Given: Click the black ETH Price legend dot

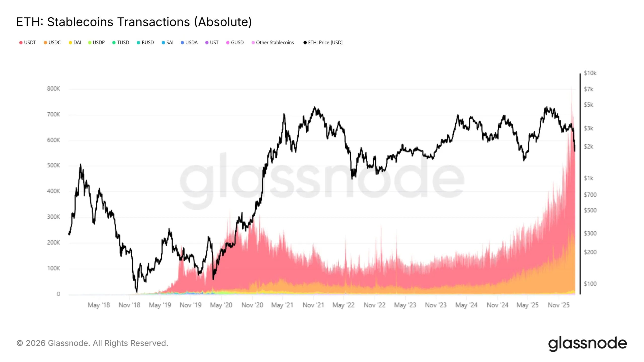Looking at the screenshot, I should coord(305,43).
